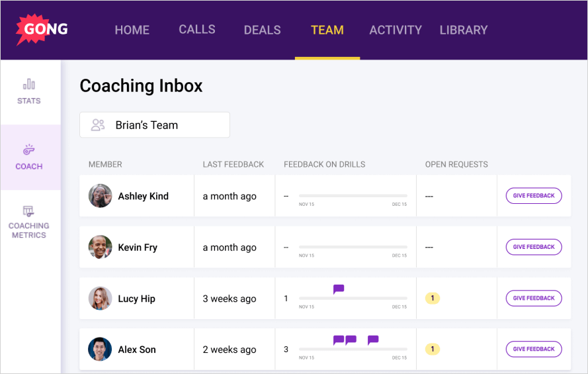
Task: Click Alex Son's drill feedback timeline bar
Action: click(353, 350)
